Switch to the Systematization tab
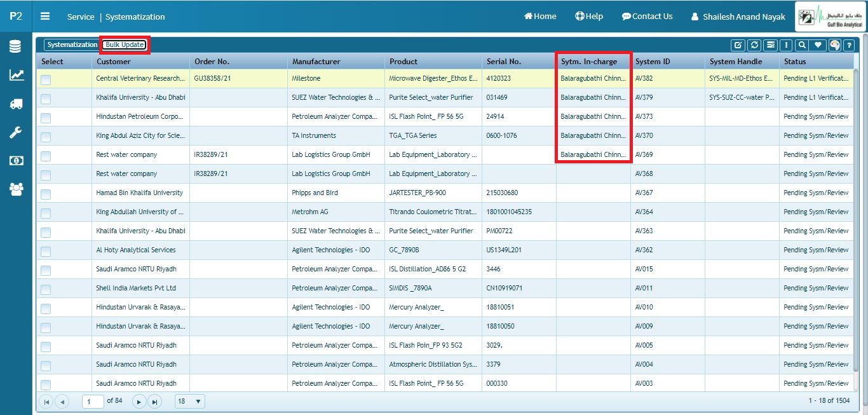Image resolution: width=868 pixels, height=415 pixels. [x=72, y=45]
